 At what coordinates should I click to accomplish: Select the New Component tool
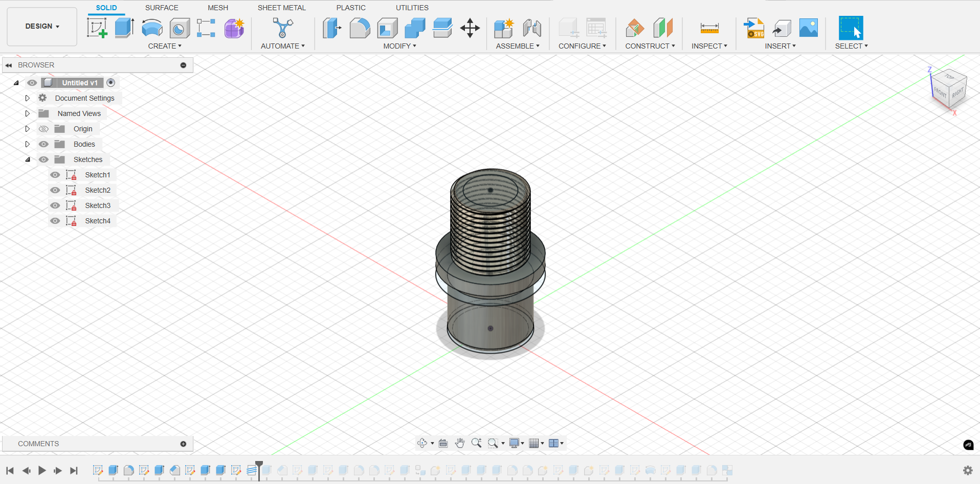coord(504,28)
